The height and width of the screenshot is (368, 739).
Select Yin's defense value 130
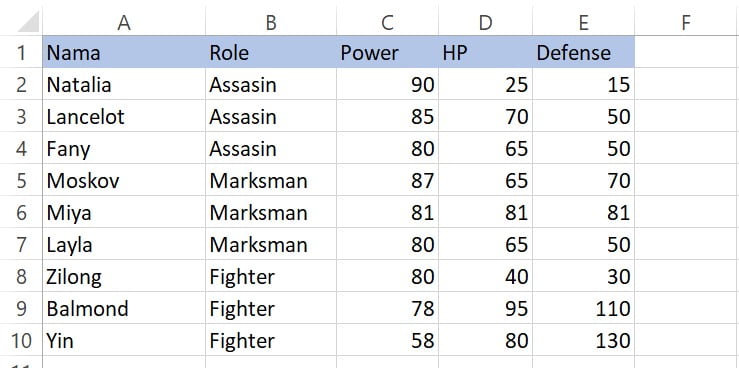[583, 340]
